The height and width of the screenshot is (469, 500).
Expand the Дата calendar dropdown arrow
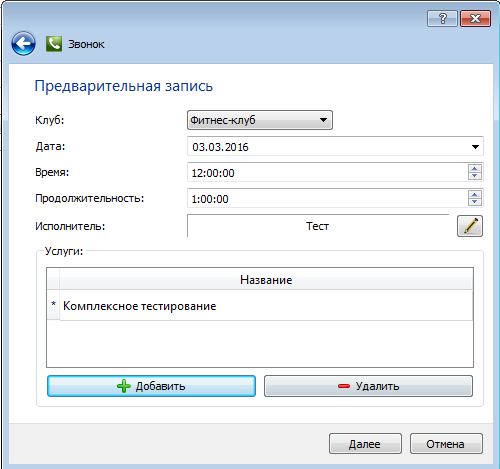click(x=475, y=147)
